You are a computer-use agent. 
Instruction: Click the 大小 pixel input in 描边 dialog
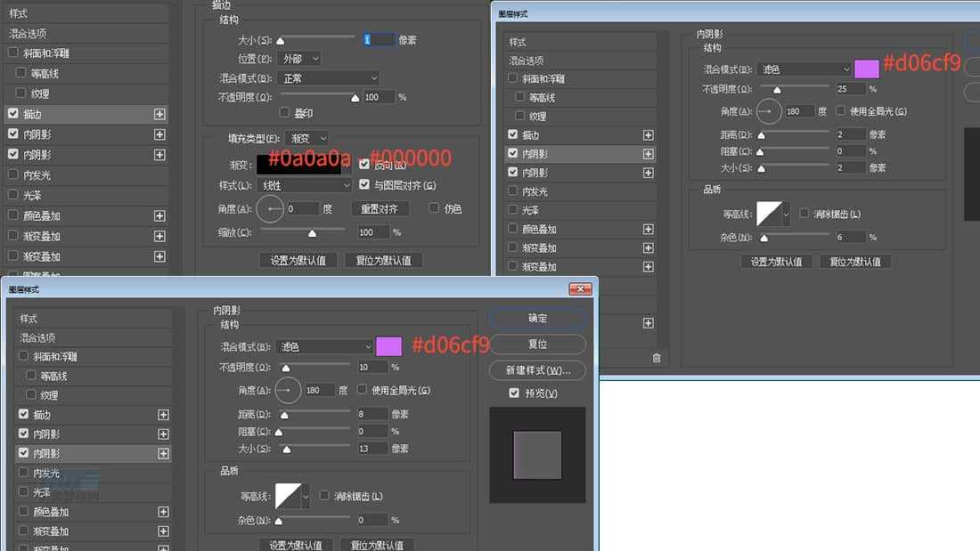coord(378,40)
